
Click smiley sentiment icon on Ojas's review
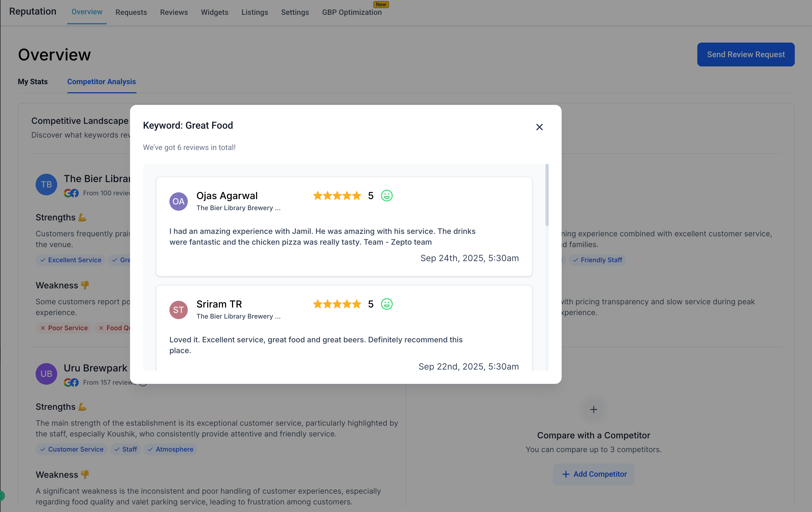[386, 196]
